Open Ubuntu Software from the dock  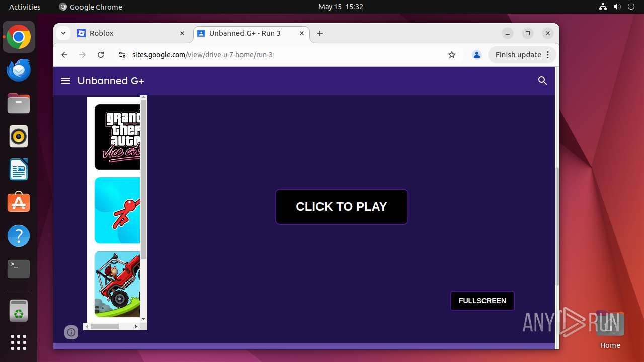coord(19,203)
